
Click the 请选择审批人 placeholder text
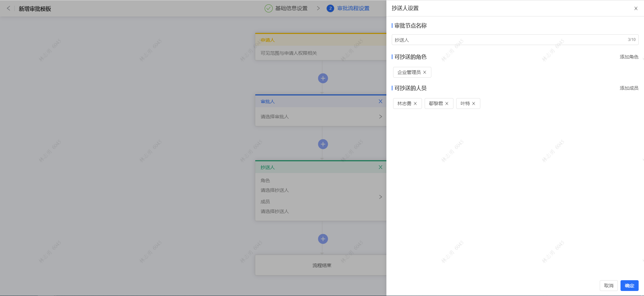tap(275, 117)
